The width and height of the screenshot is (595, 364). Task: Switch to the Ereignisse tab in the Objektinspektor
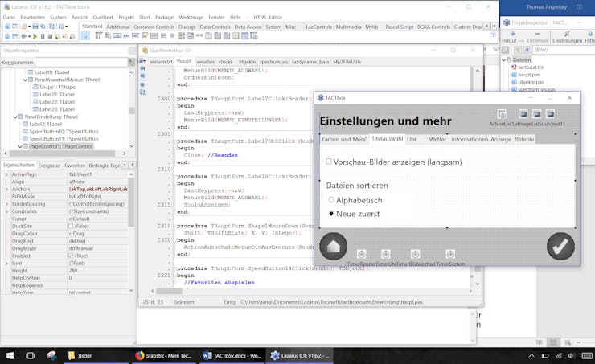point(49,166)
